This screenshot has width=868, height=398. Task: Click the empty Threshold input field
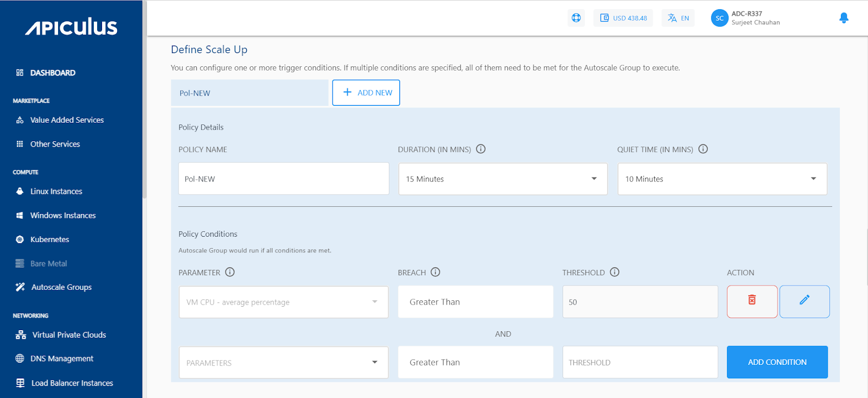point(640,362)
